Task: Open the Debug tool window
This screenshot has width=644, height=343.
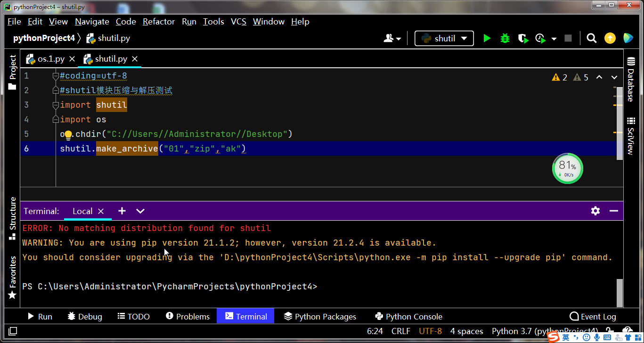Action: 85,317
